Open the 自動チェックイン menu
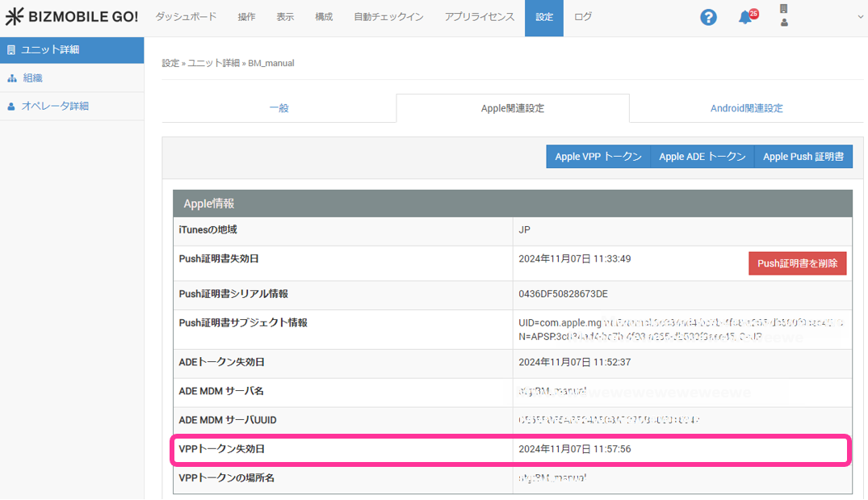The image size is (868, 500). point(388,18)
